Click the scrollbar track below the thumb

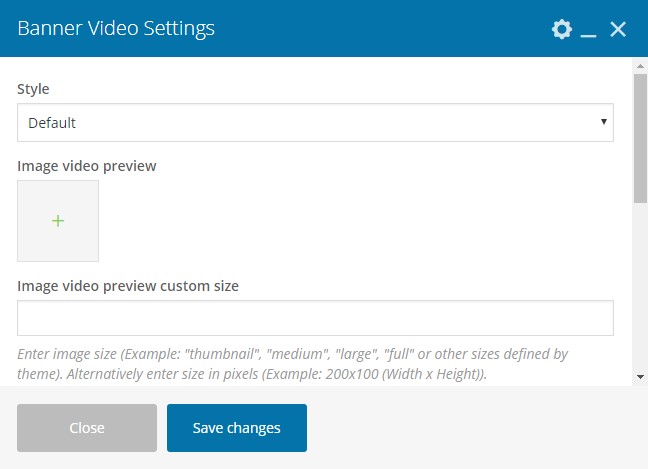tap(640, 287)
